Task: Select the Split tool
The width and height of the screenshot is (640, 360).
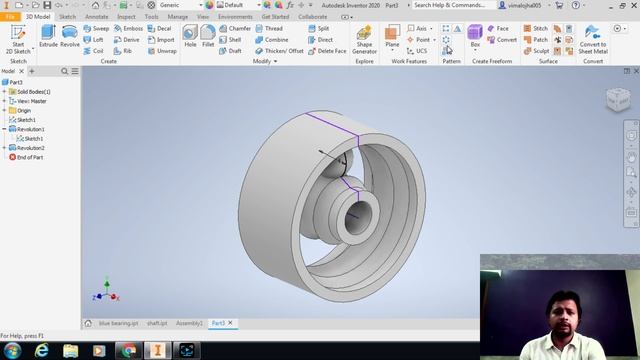Action: pyautogui.click(x=319, y=29)
